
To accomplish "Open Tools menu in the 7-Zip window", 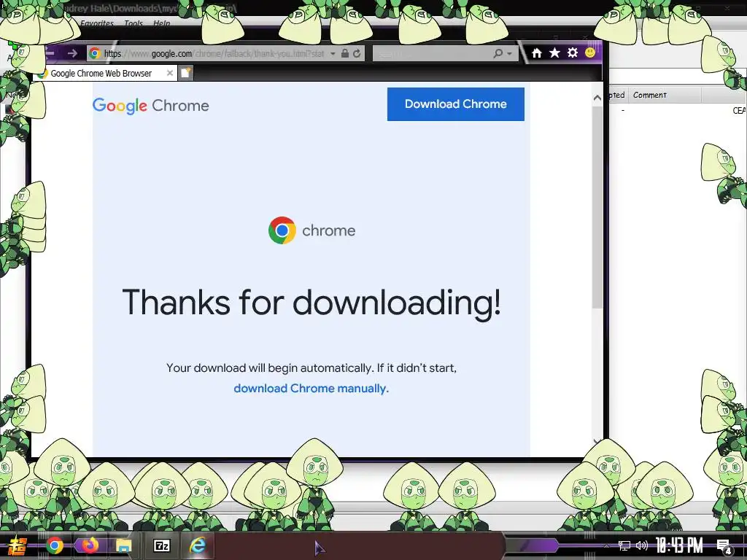I will (133, 23).
